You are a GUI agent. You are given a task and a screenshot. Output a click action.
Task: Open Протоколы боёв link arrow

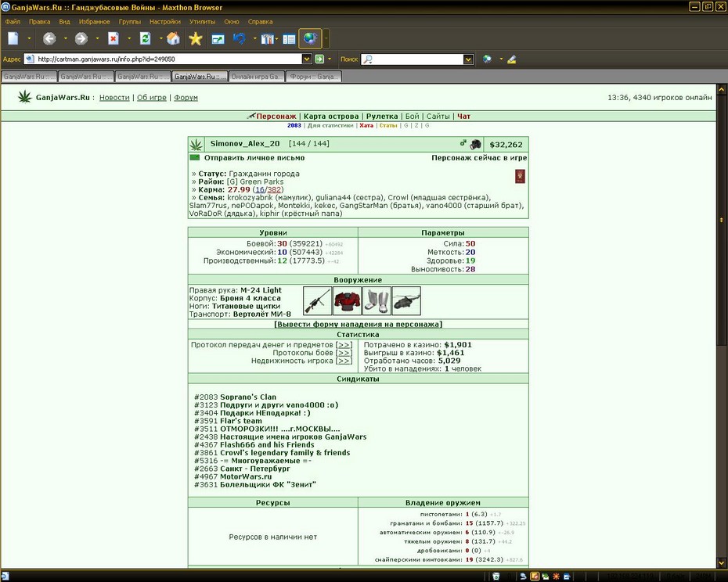pyautogui.click(x=344, y=353)
